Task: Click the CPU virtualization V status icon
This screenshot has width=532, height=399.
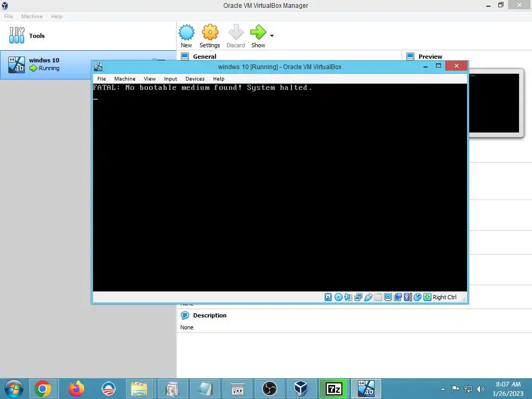Action: coord(407,297)
